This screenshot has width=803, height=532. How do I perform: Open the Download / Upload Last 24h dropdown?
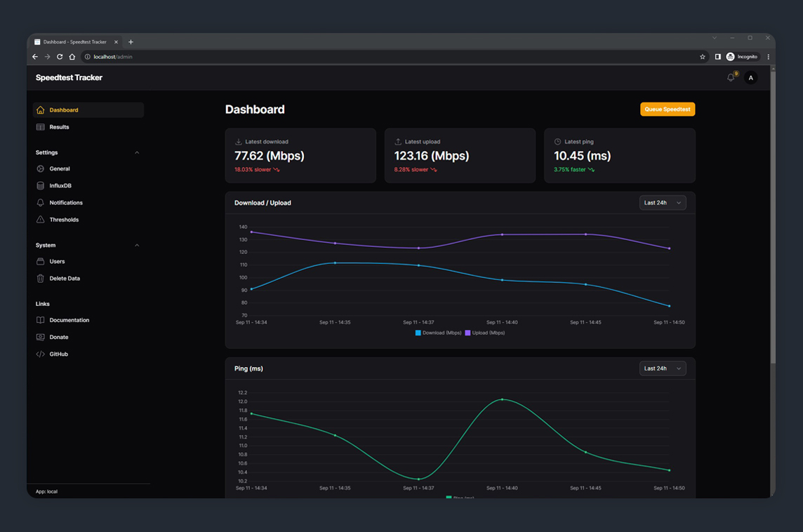[x=663, y=203]
